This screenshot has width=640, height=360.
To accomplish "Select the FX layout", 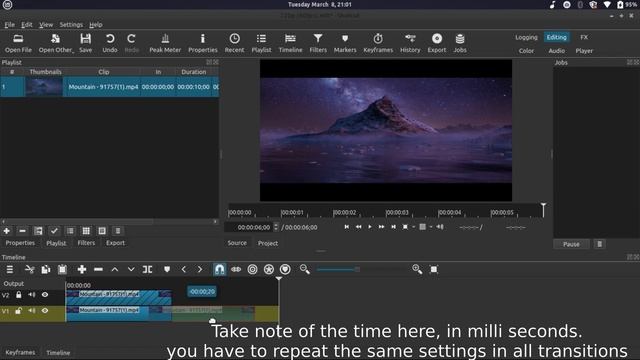I will [x=584, y=37].
